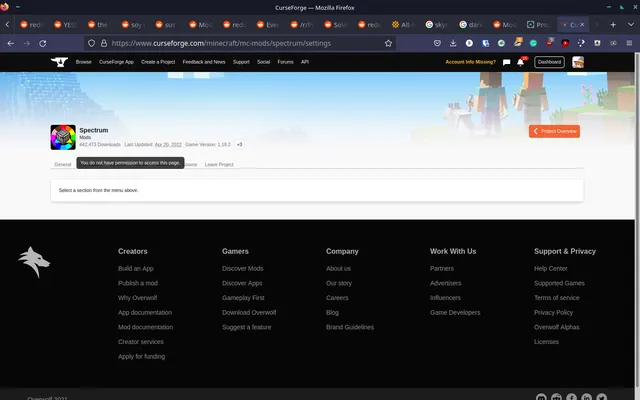Click the Spectrum project icon

point(63,137)
